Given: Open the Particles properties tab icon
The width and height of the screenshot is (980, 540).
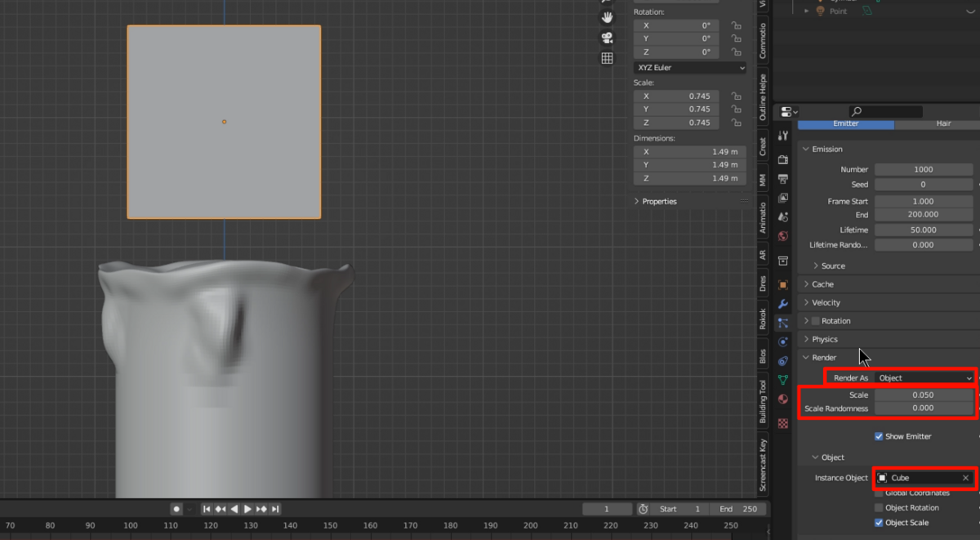Looking at the screenshot, I should [783, 324].
